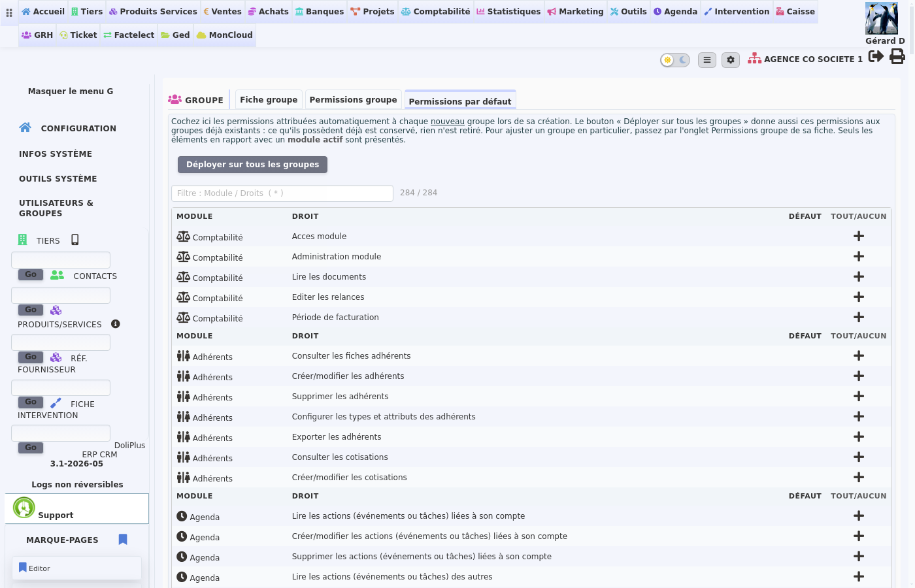Screen dimensions: 915x588
Task: Add default permission Exporter les adhérents
Action: coord(859,437)
